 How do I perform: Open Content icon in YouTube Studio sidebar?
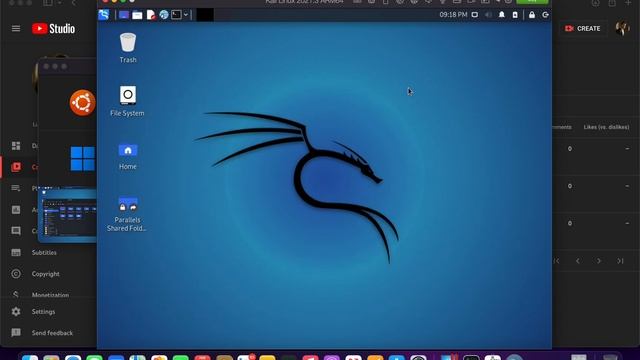(16, 167)
